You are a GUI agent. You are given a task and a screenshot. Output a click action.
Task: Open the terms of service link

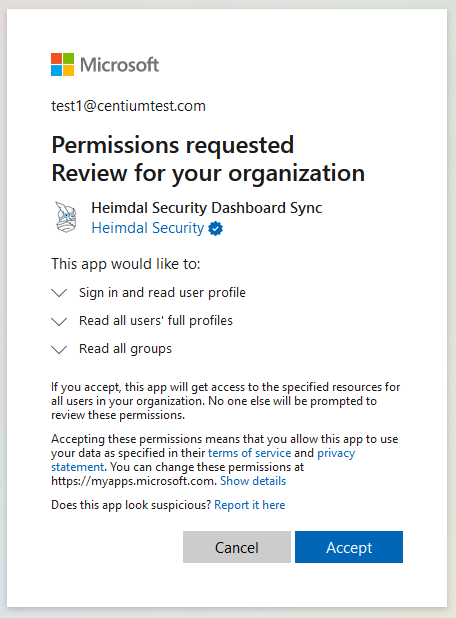249,453
